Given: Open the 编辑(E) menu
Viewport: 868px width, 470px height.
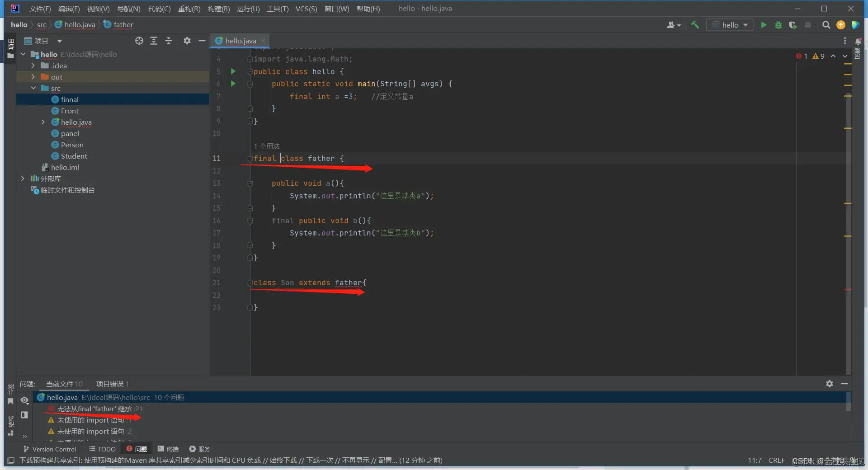Looking at the screenshot, I should 69,9.
